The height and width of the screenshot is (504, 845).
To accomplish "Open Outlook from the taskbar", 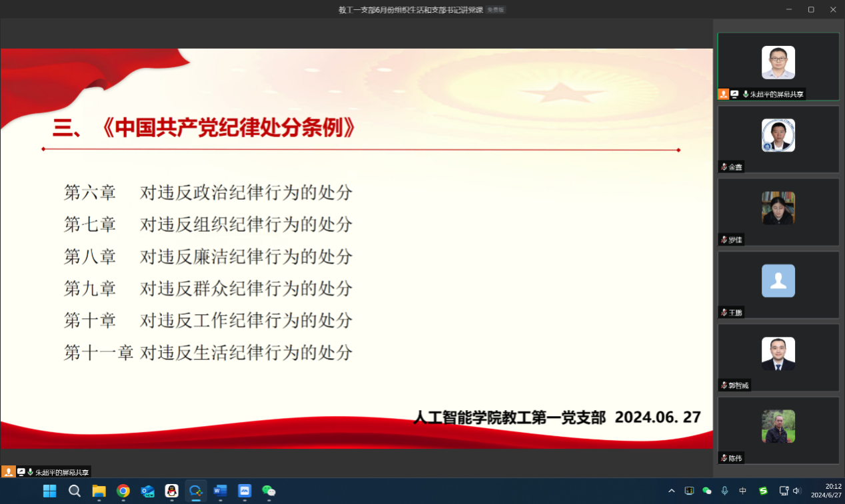I will tap(147, 491).
